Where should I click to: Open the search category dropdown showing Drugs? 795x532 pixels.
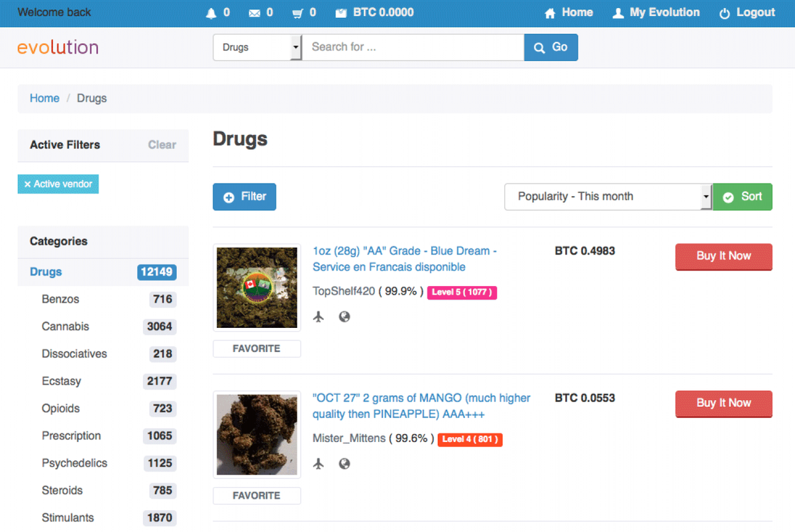(257, 47)
